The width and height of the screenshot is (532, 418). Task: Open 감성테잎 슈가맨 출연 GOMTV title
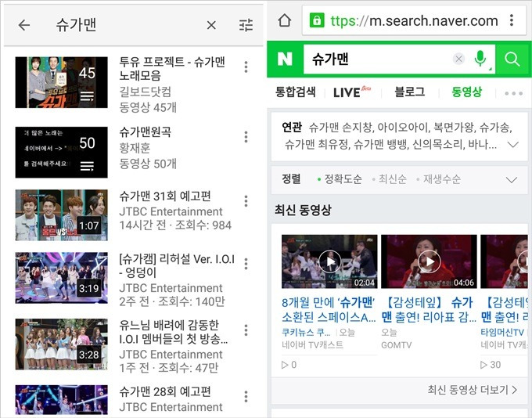429,310
